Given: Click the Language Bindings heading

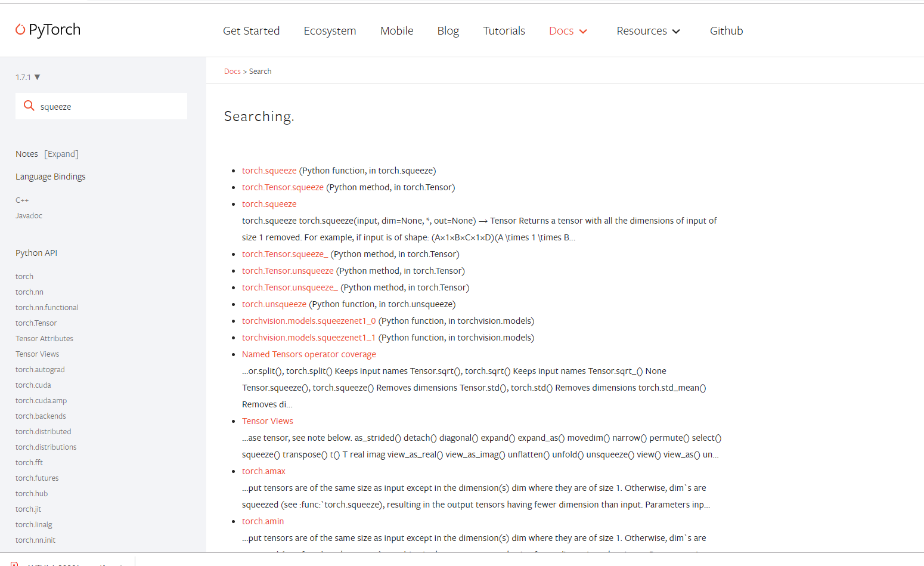Looking at the screenshot, I should coord(51,177).
